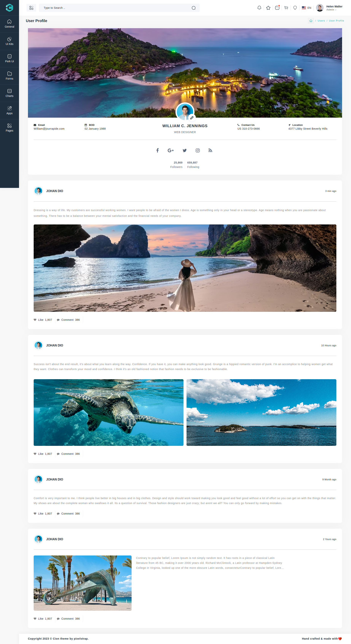Screen dimensions: 351x644
Task: Like the 3 min ago post
Action: (43, 320)
